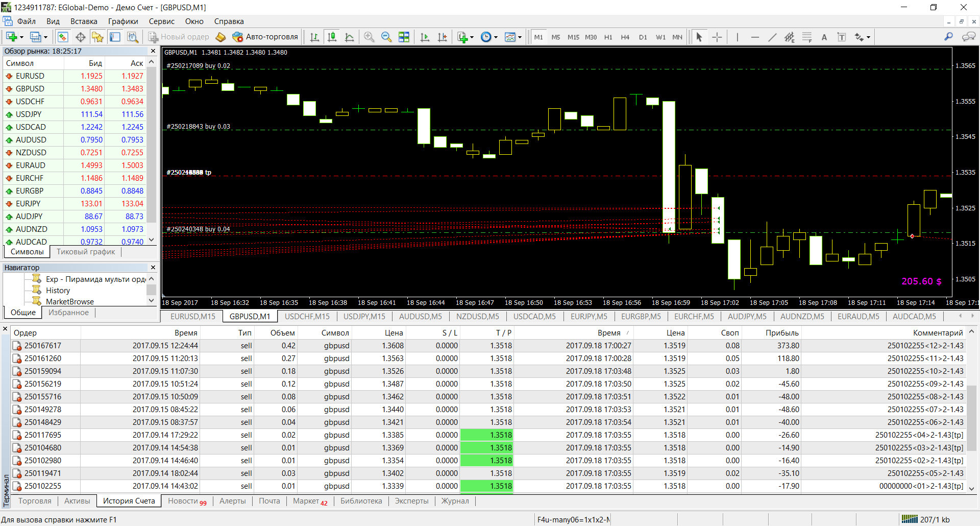Open New Chart dropdown arrow
The image size is (980, 526).
(21, 37)
